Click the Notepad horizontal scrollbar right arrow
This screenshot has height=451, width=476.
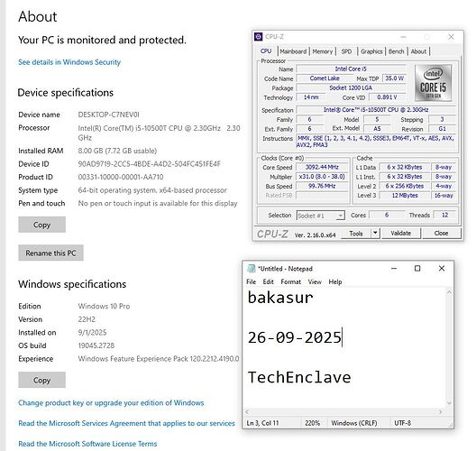tap(441, 412)
